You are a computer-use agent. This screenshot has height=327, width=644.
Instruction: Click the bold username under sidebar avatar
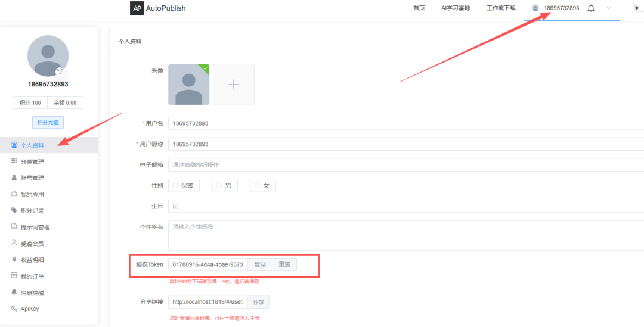coord(48,84)
